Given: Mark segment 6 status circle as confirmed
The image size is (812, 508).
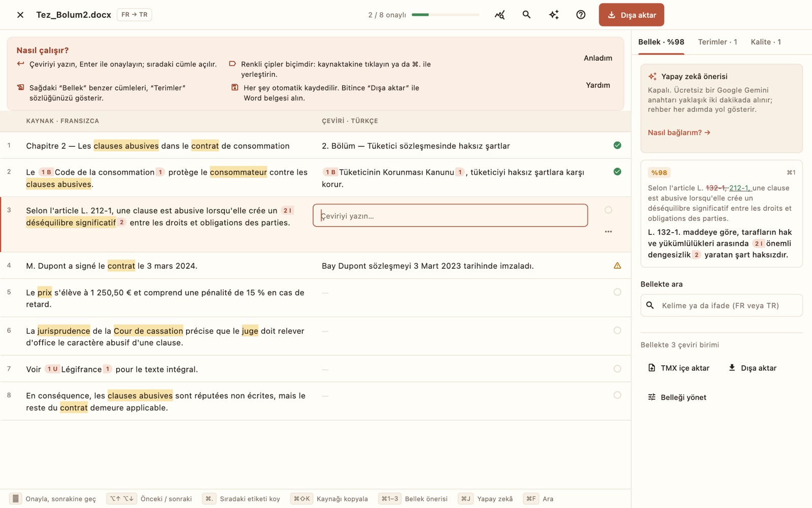Looking at the screenshot, I should [x=617, y=330].
